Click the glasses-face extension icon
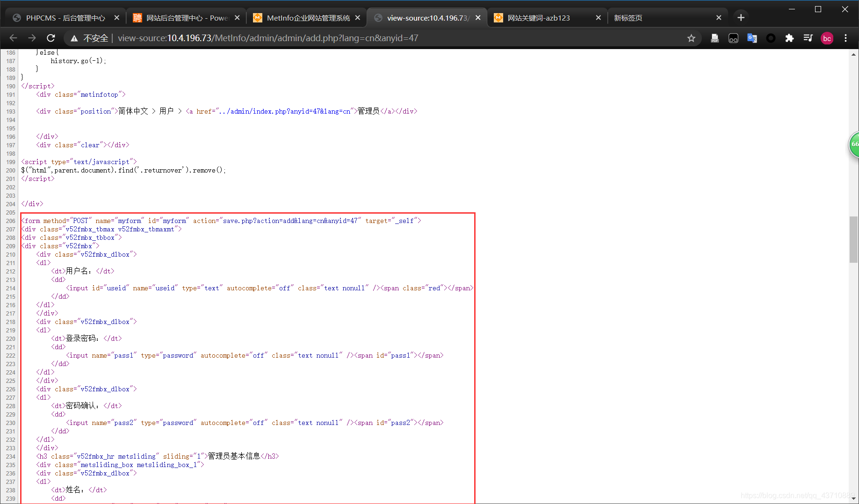Image resolution: width=859 pixels, height=504 pixels. (733, 38)
